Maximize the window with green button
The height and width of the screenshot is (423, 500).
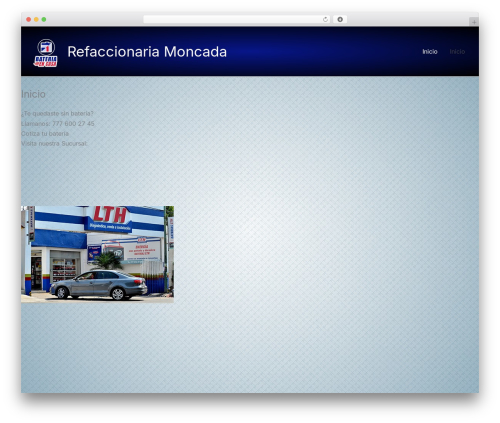44,19
